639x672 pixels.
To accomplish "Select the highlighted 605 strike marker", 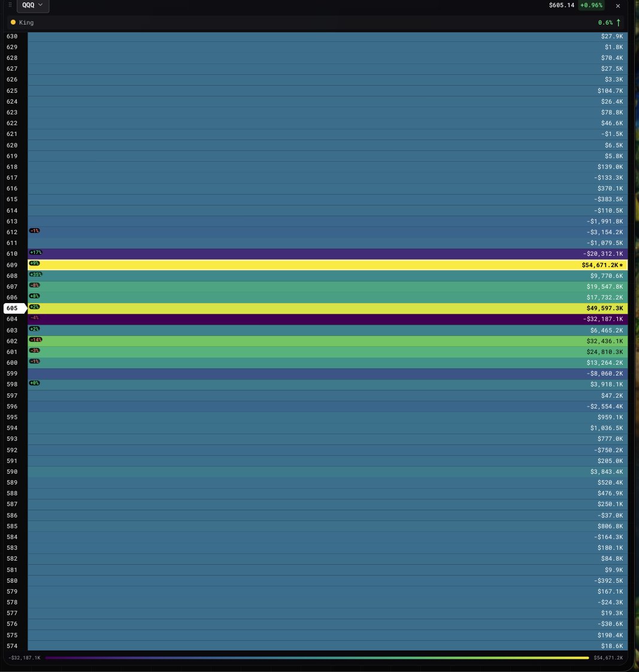I will click(x=15, y=308).
